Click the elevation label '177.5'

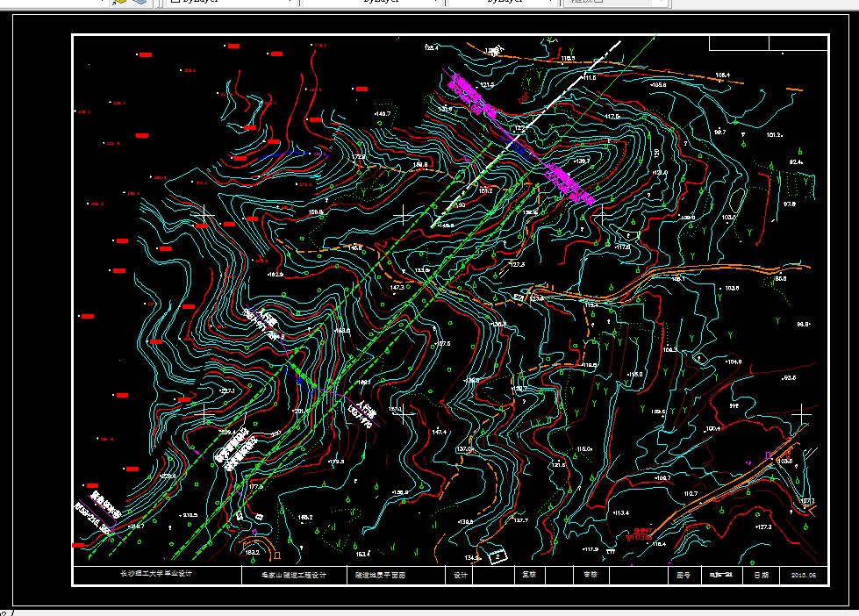coord(256,486)
